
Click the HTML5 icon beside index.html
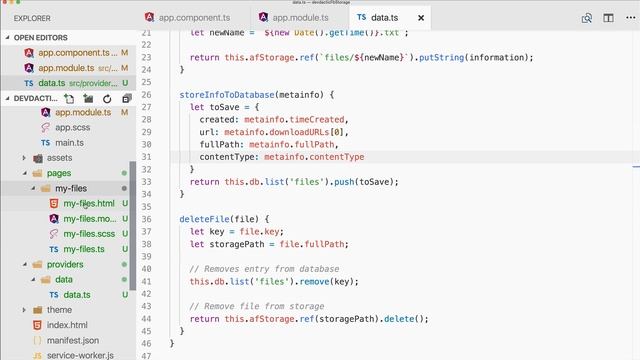pos(37,325)
